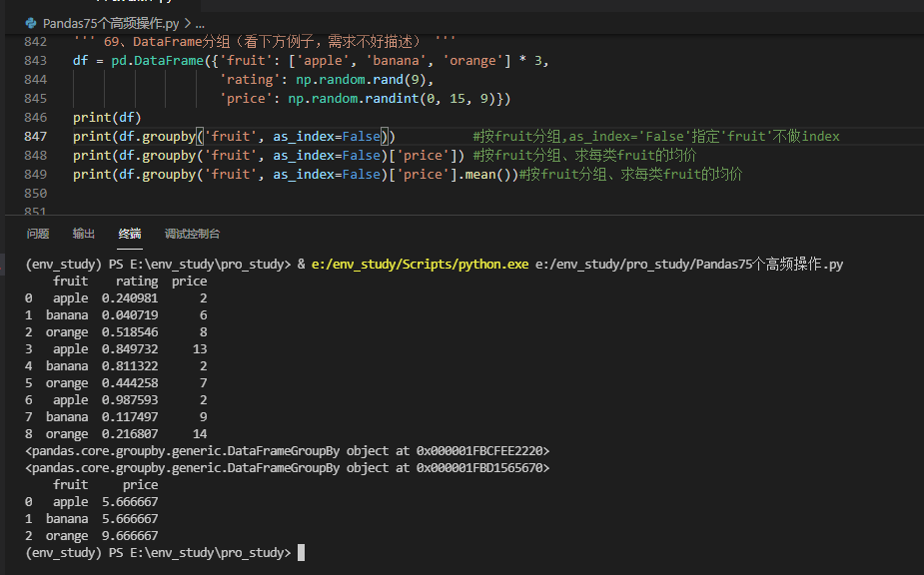Click GroupBy object address 0x000001FBD1565670
The width and height of the screenshot is (924, 575).
(x=479, y=468)
